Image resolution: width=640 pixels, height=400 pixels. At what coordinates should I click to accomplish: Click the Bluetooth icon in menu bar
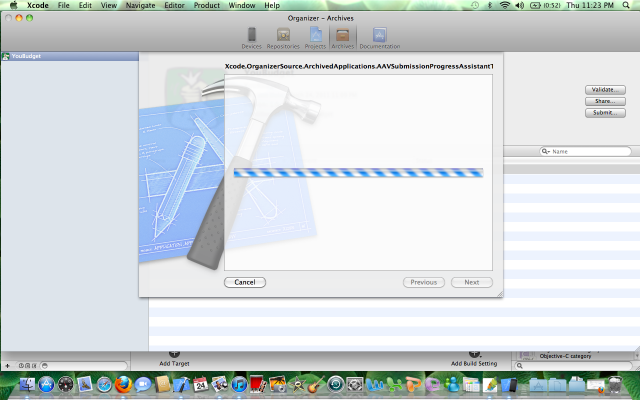click(490, 5)
